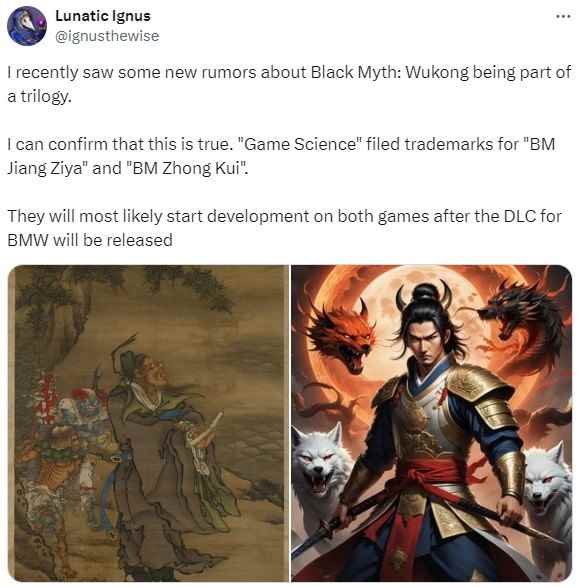Click the paragraph about DLC for BMW
The image size is (583, 587).
pyautogui.click(x=285, y=228)
